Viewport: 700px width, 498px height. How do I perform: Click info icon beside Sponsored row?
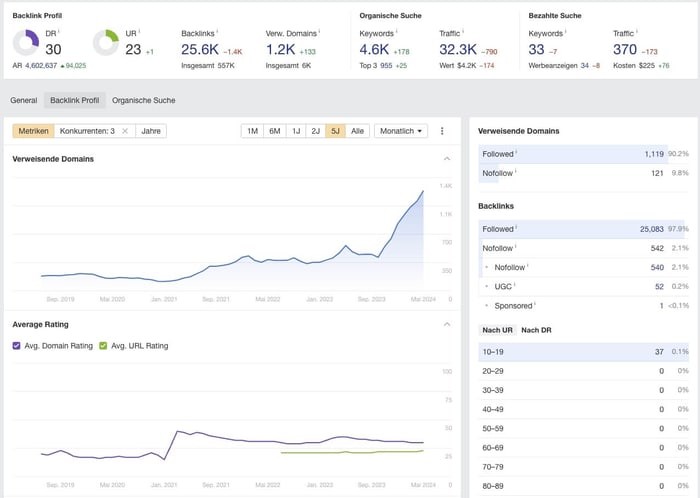click(x=535, y=305)
